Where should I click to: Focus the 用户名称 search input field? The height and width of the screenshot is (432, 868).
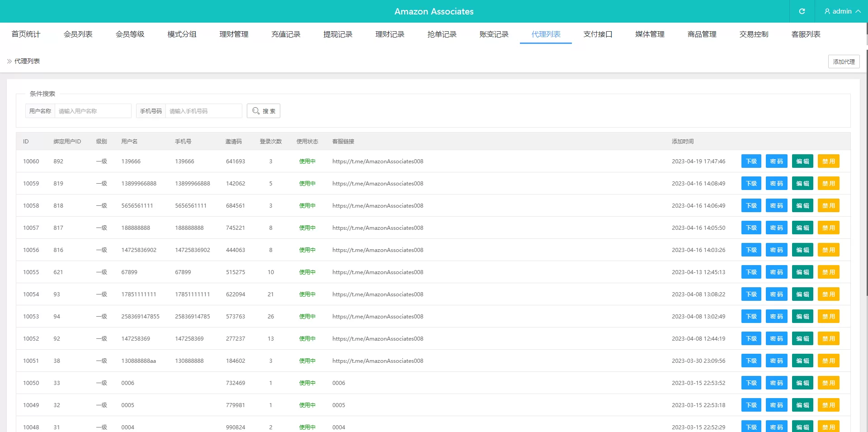click(x=93, y=111)
